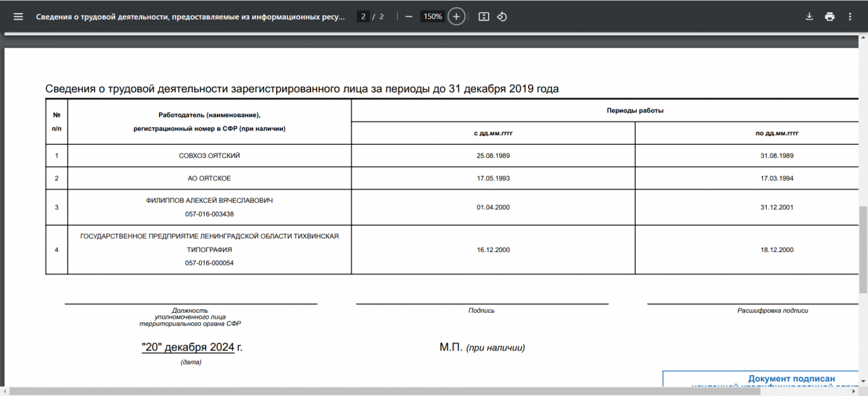This screenshot has height=396, width=868.
Task: Click end date 17.03.1994
Action: [x=777, y=178]
